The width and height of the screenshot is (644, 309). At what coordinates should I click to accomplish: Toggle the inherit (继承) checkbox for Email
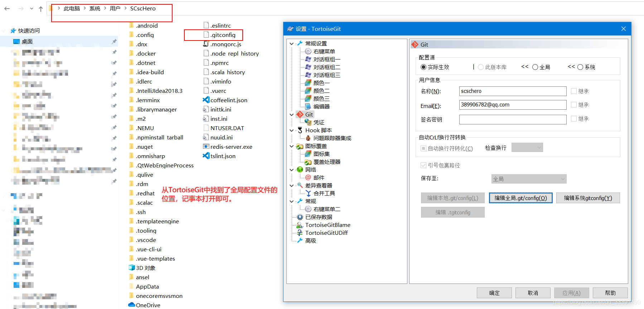[x=574, y=105]
